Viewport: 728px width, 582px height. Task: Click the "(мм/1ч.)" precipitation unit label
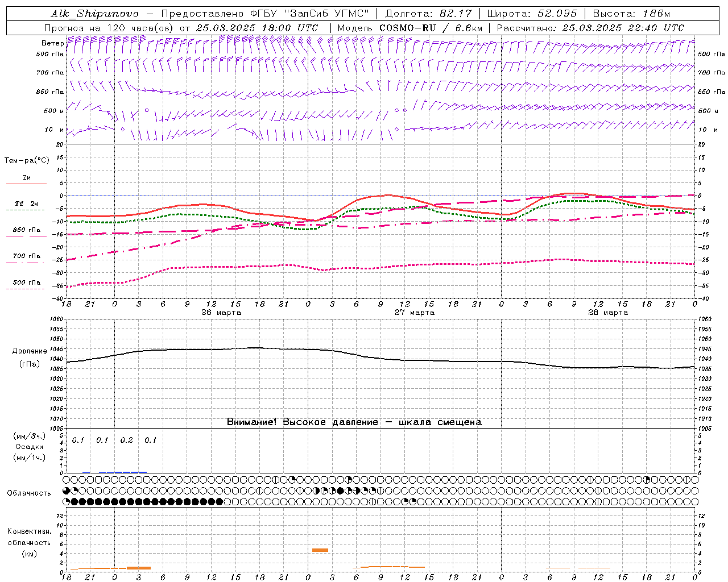[30, 457]
